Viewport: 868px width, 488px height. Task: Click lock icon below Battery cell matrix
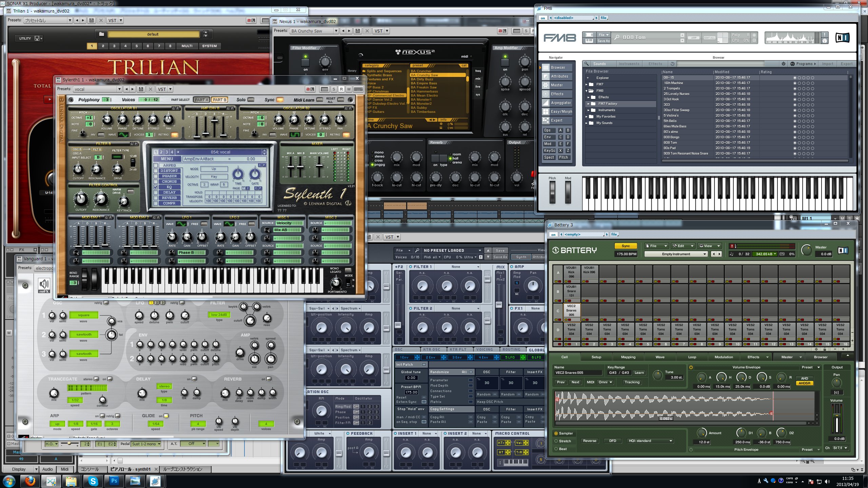(x=825, y=349)
